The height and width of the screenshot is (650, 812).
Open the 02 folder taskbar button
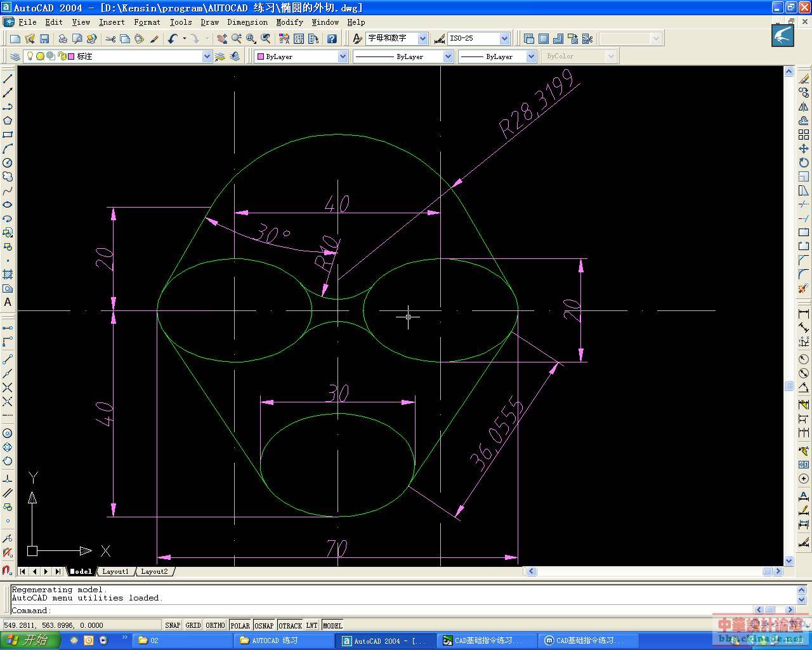click(181, 640)
